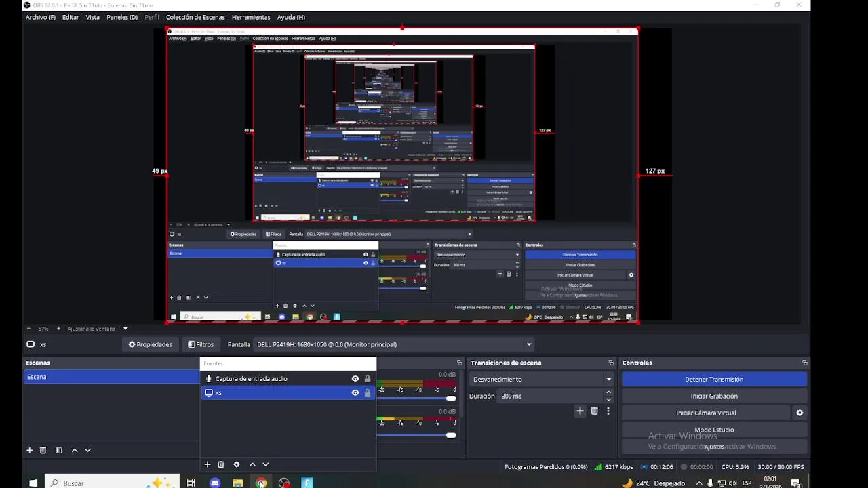Float the Transiciones de escena panel
The height and width of the screenshot is (488, 868).
610,363
